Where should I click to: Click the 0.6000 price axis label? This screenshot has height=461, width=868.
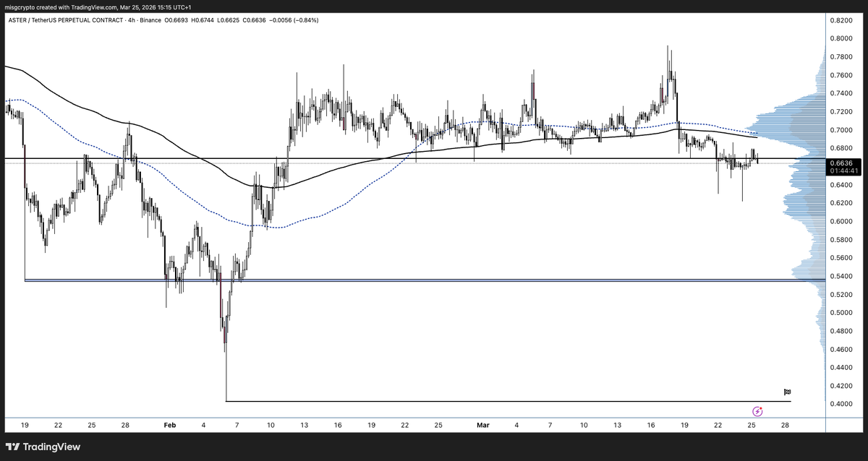[x=841, y=221]
